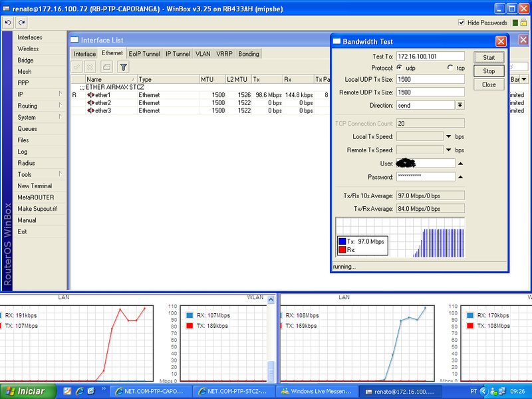Image resolution: width=532 pixels, height=399 pixels.
Task: Click the undo arrow in WinBox toolbar
Action: tap(8, 23)
